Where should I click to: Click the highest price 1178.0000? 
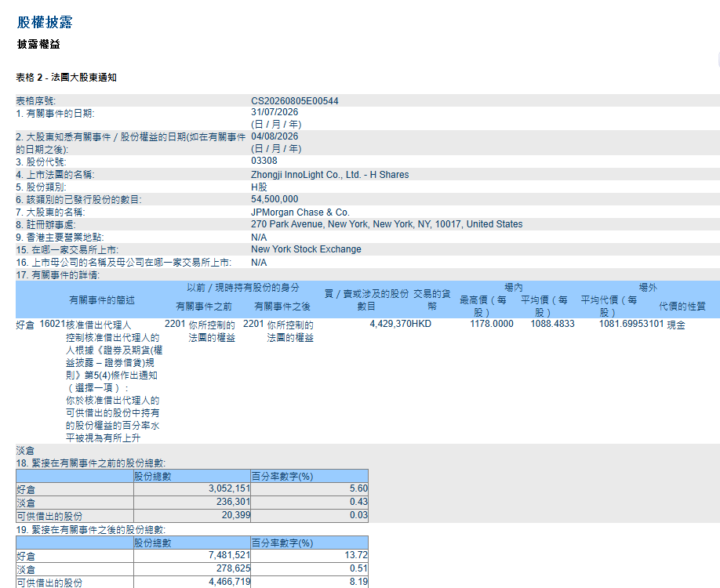coord(491,324)
